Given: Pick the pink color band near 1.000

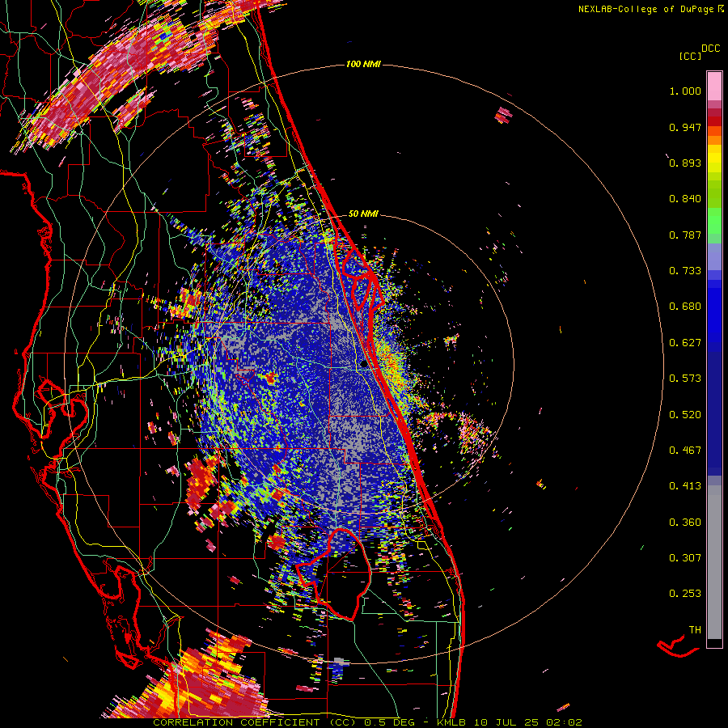Looking at the screenshot, I should (x=714, y=87).
